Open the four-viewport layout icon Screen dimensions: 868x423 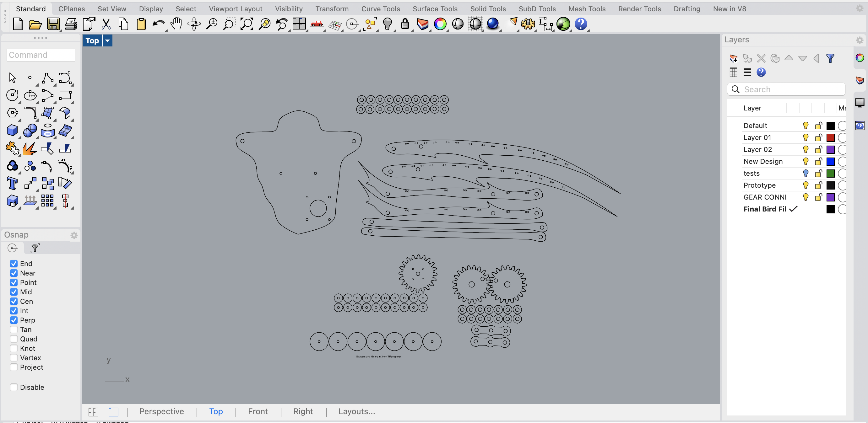[x=299, y=24]
